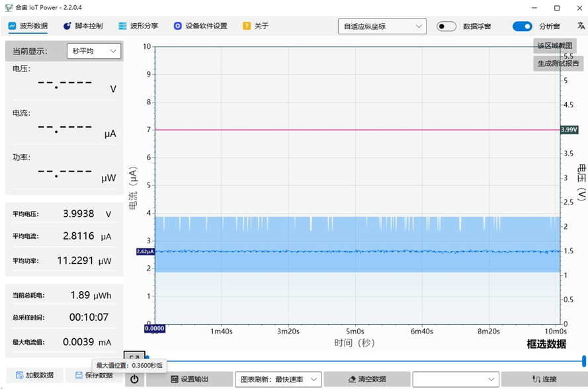Open the empty device port dropdown
This screenshot has width=588, height=389.
pyautogui.click(x=456, y=379)
